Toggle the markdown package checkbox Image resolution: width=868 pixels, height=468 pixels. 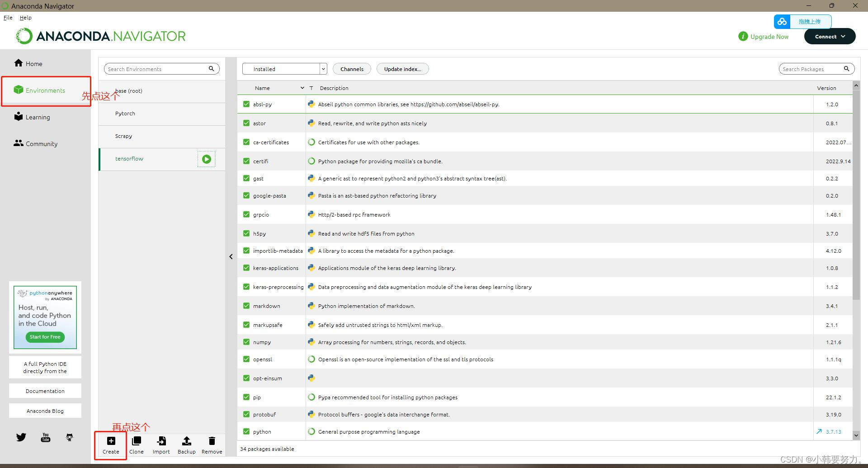tap(246, 306)
